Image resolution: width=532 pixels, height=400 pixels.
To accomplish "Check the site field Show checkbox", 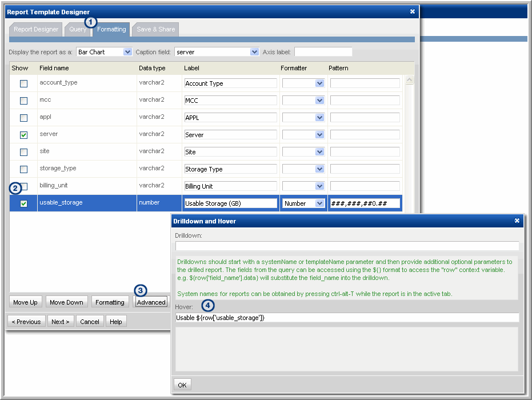I will [23, 152].
